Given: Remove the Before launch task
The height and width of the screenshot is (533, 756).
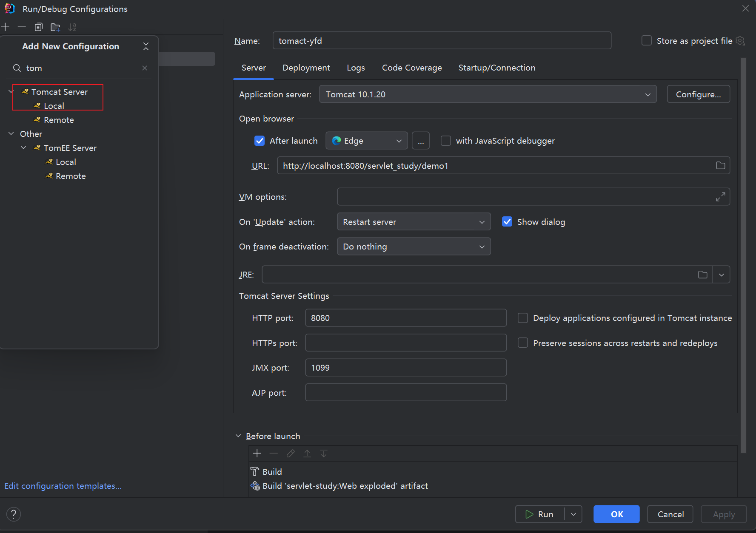Looking at the screenshot, I should point(274,454).
